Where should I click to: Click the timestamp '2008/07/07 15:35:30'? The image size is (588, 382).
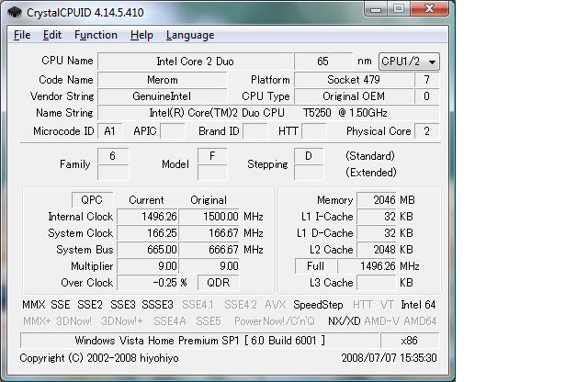389,358
